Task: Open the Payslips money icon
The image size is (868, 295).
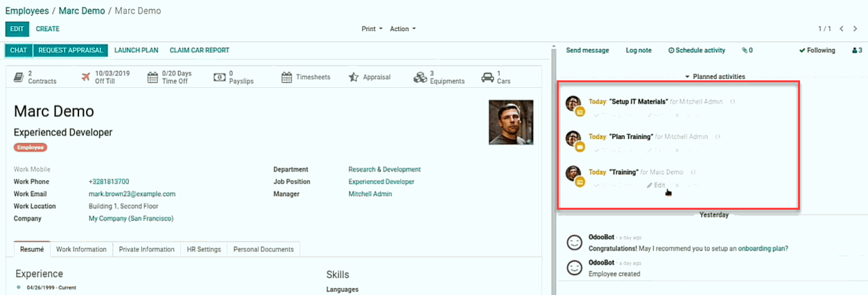Action: point(220,78)
